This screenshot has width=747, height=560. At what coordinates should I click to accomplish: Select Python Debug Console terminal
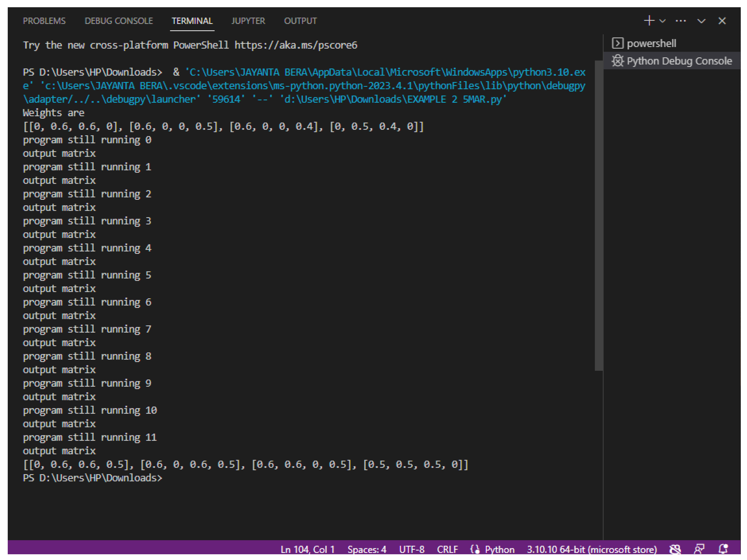[679, 61]
